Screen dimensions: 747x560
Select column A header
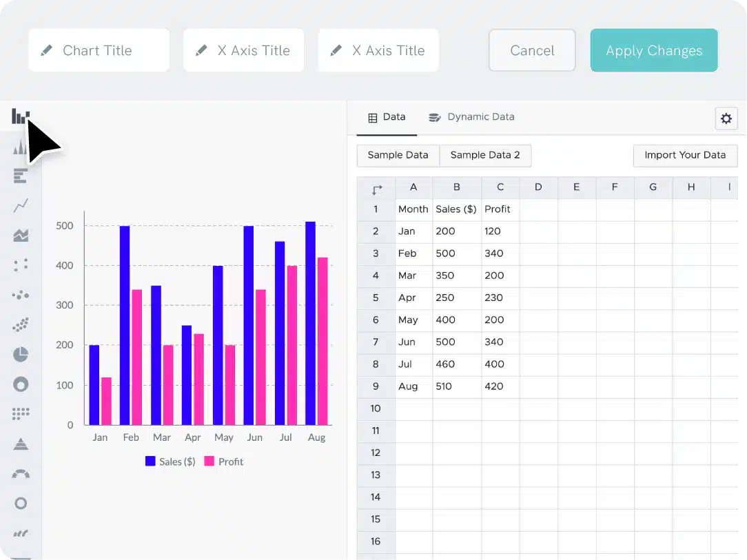[413, 187]
